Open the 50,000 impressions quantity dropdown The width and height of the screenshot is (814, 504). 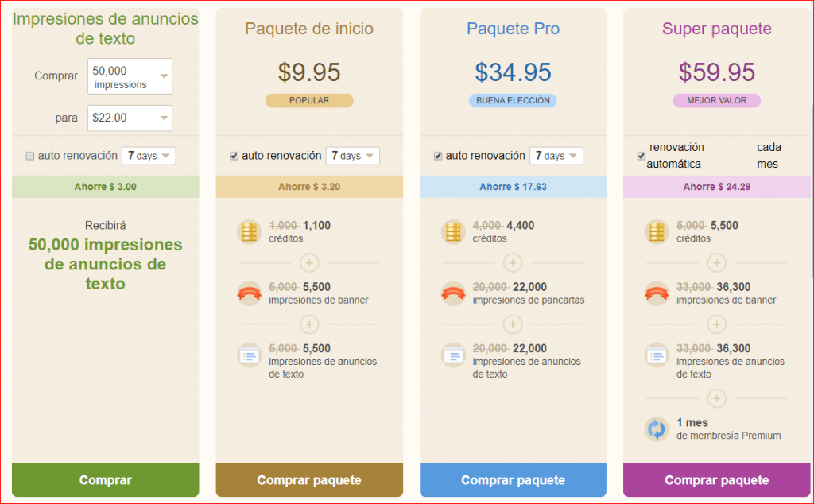click(x=130, y=77)
